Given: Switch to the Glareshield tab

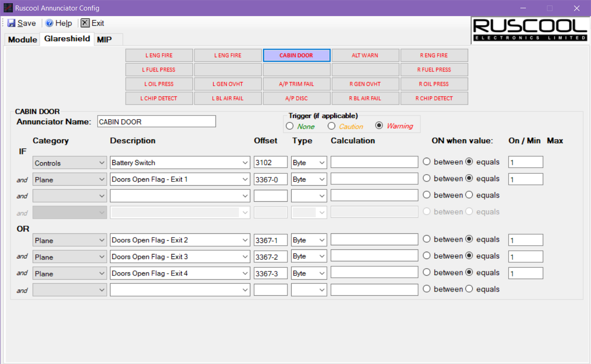Looking at the screenshot, I should [67, 39].
